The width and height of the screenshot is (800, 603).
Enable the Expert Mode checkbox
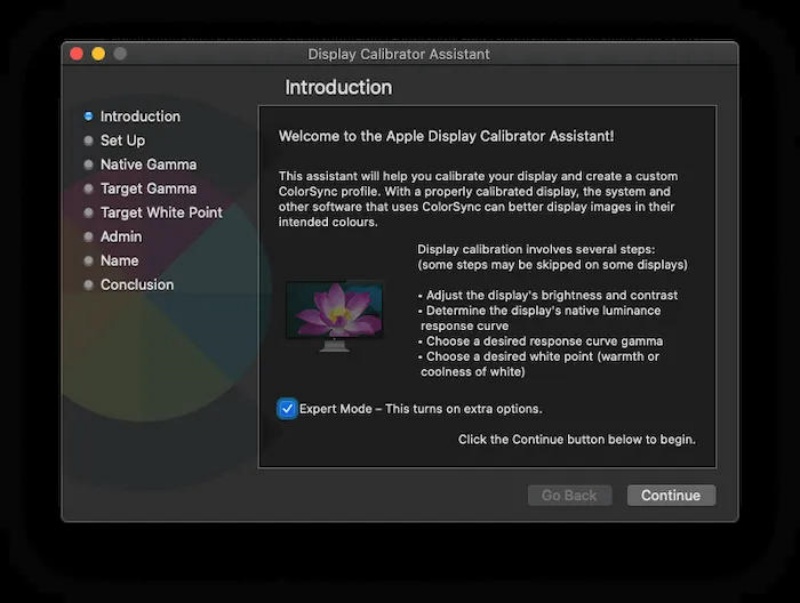click(x=287, y=409)
